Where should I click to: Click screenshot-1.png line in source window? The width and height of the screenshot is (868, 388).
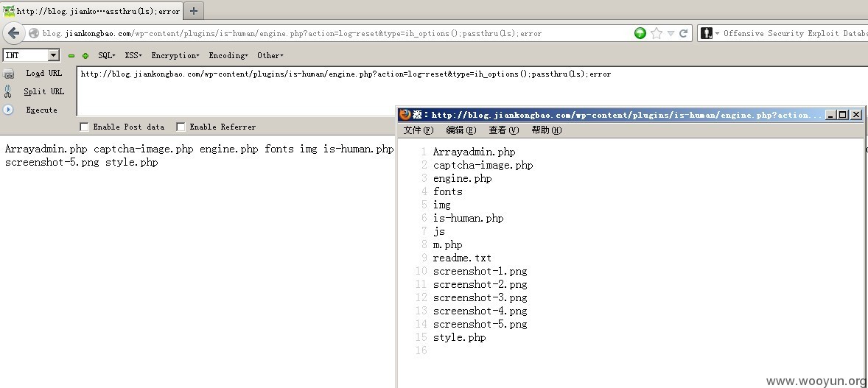point(480,271)
